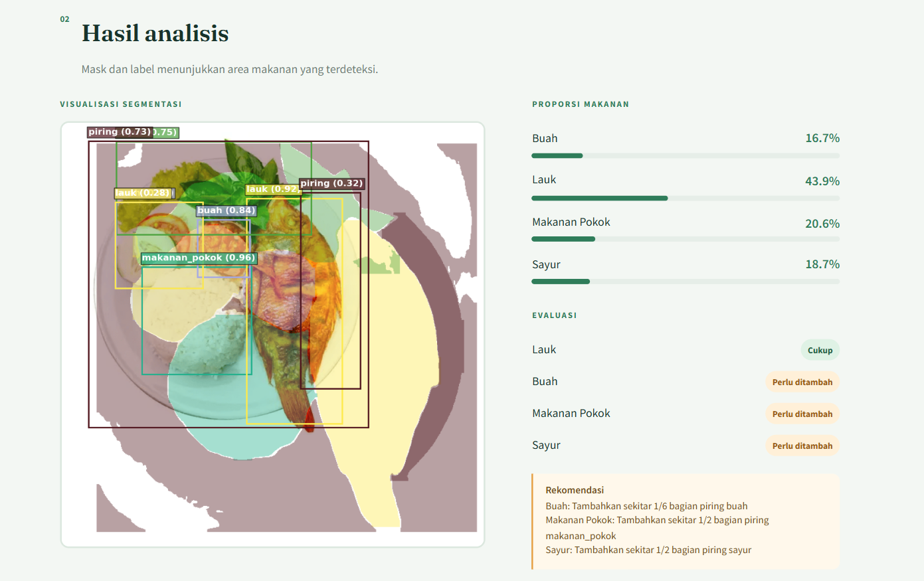Click the Sayur evaluation row label
Viewport: 924px width, 581px height.
tap(546, 445)
